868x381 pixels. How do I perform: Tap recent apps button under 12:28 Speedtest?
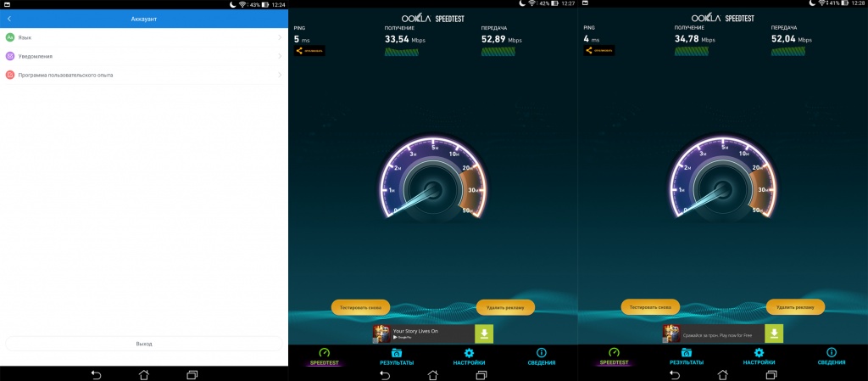(771, 374)
